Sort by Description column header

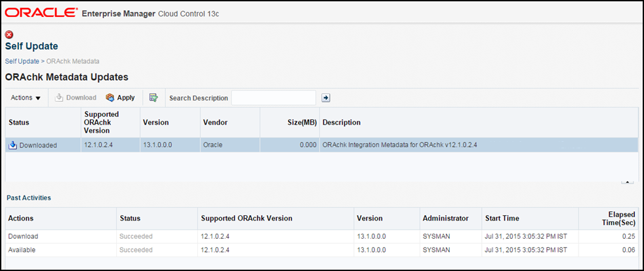coord(479,123)
